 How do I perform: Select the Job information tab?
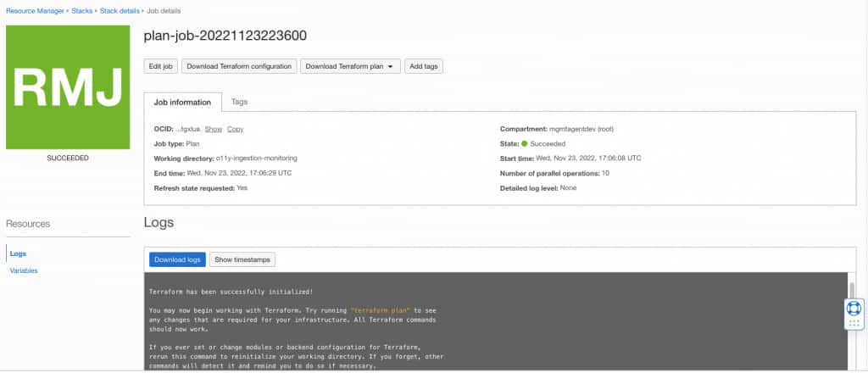[183, 103]
